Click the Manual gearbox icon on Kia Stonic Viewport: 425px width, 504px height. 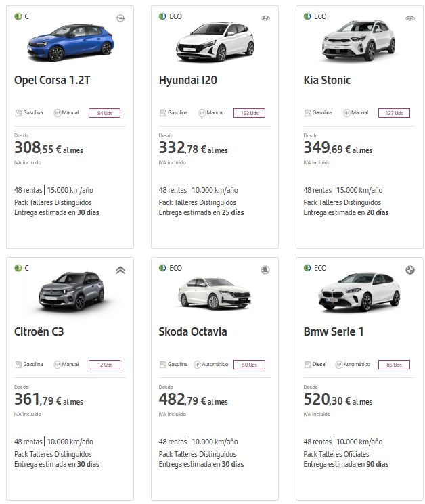tap(346, 113)
